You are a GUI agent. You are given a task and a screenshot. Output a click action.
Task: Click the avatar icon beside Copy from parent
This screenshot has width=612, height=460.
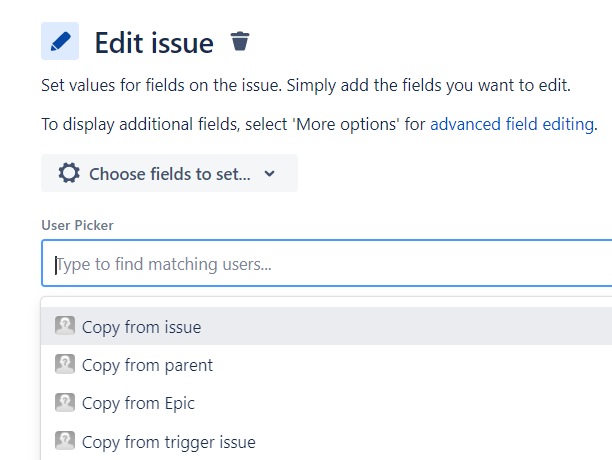[65, 364]
